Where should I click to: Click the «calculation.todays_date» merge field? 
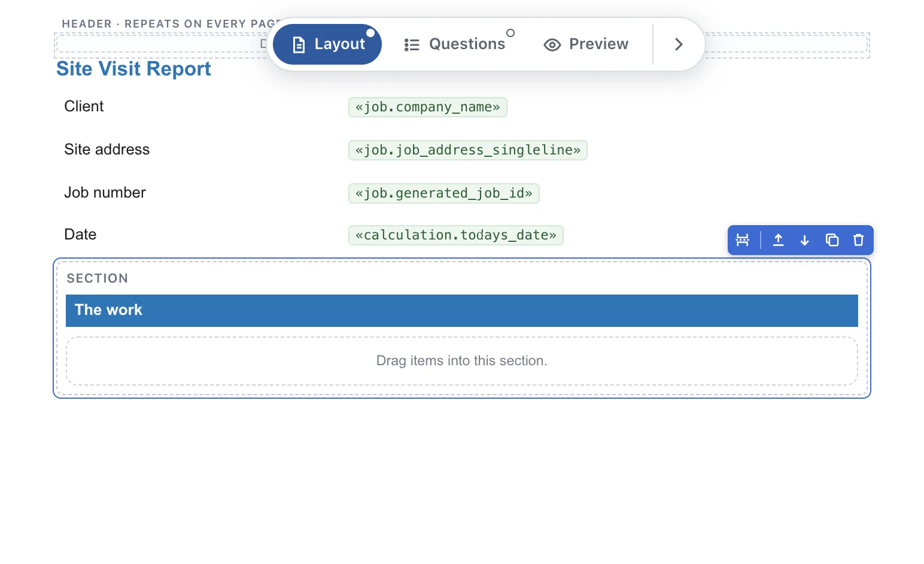[x=455, y=235]
